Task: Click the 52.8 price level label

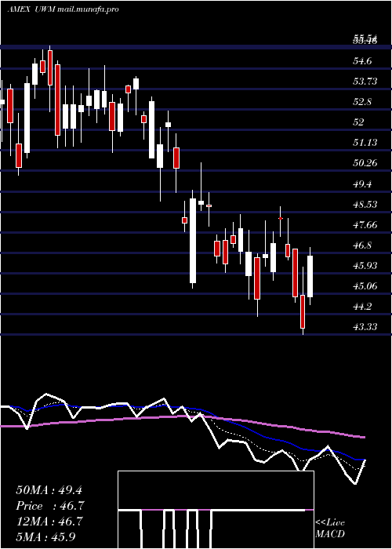Action: tap(363, 102)
